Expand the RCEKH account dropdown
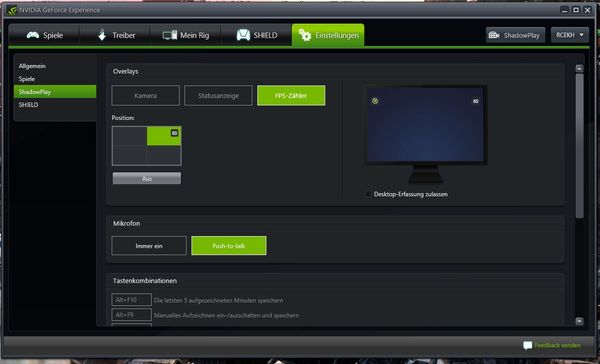Viewport: 600px width, 364px height. pyautogui.click(x=570, y=35)
